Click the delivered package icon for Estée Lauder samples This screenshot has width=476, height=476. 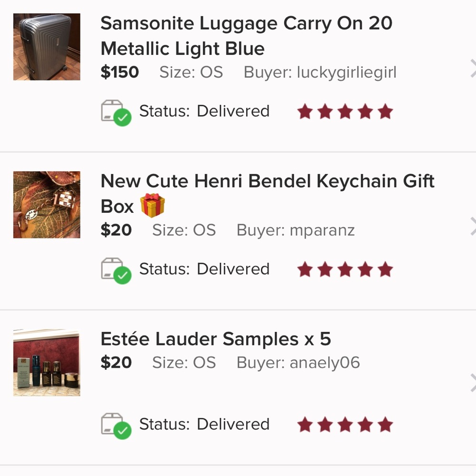click(x=116, y=426)
